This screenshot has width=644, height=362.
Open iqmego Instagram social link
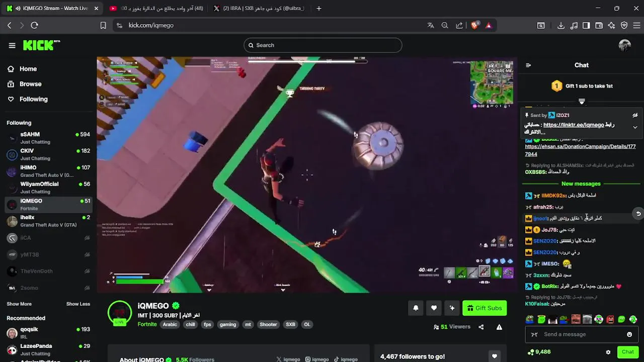tap(317, 359)
